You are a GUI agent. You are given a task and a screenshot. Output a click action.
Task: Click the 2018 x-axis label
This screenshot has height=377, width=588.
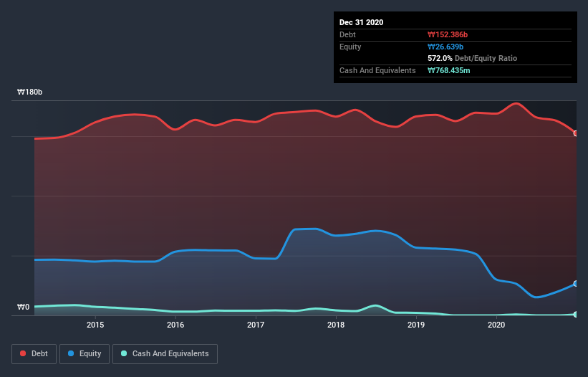(x=336, y=325)
